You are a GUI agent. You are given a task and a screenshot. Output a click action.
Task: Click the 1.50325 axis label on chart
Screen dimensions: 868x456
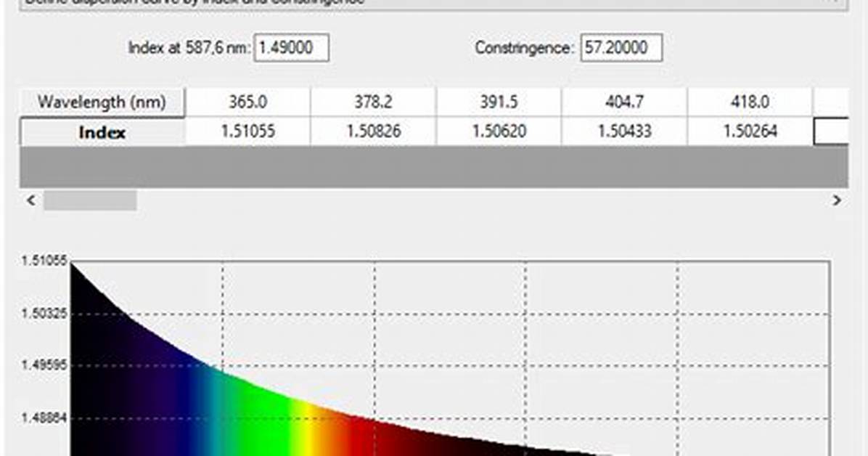(x=44, y=314)
